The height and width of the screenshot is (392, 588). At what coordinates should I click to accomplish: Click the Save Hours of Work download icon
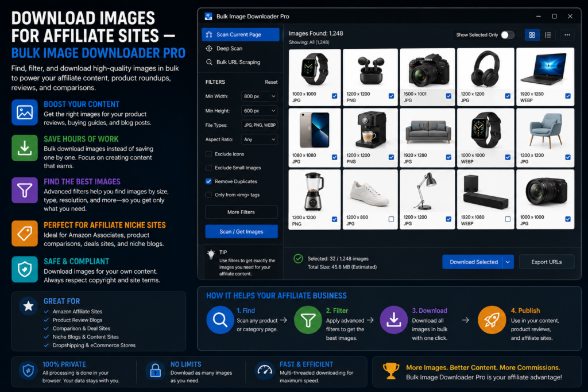click(x=25, y=148)
